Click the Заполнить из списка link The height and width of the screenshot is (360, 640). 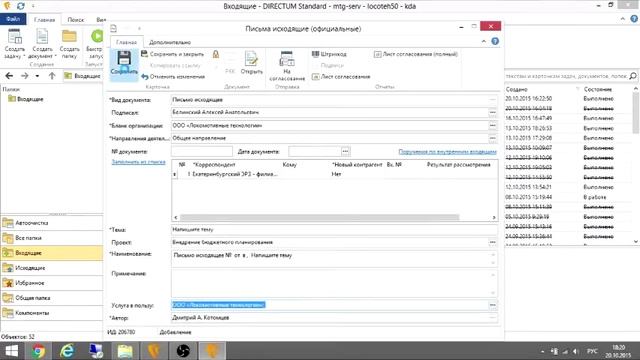pos(138,162)
